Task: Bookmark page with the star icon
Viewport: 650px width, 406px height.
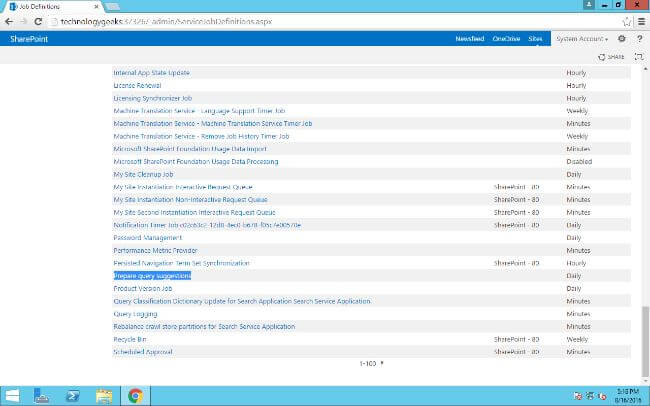Action: (x=627, y=22)
